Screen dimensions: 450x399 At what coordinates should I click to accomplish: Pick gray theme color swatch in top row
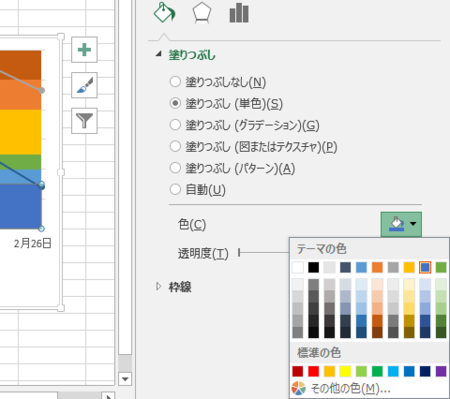393,267
